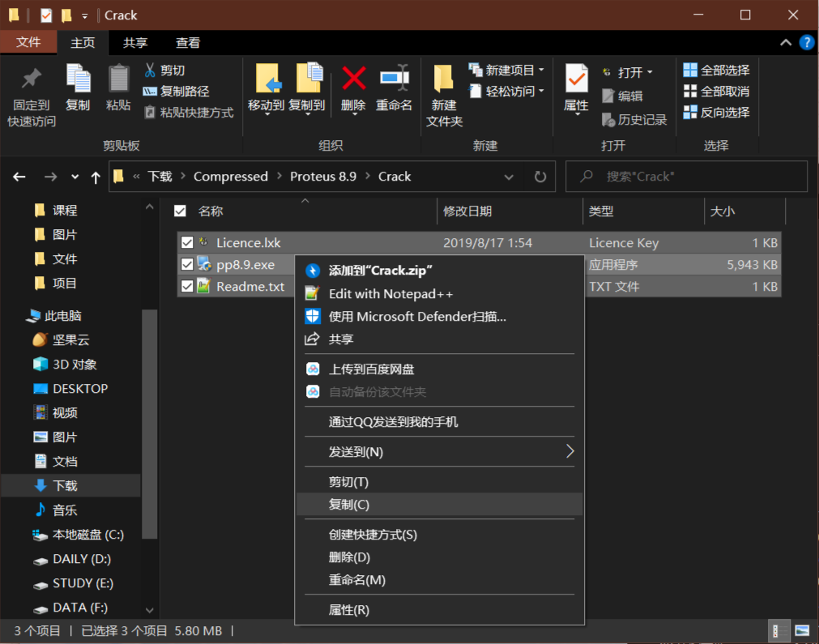819x644 pixels.
Task: Uncheck the Licence.lxk checkbox
Action: pos(187,243)
